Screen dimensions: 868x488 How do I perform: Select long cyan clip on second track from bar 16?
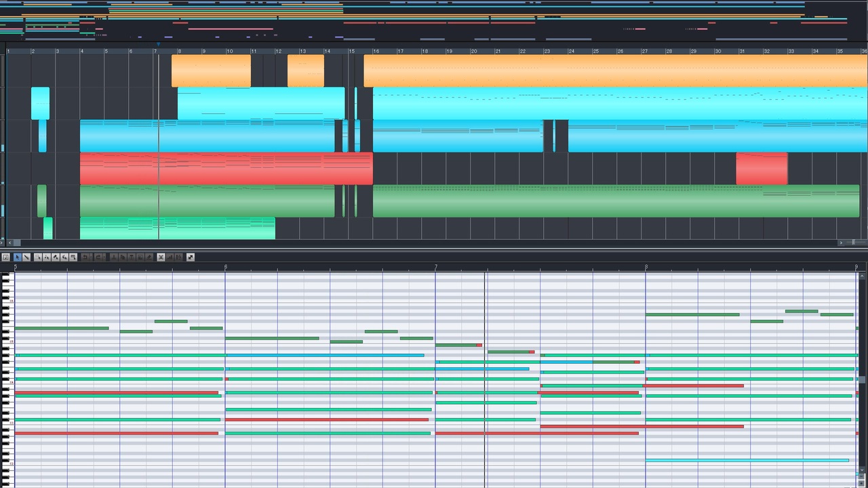620,103
